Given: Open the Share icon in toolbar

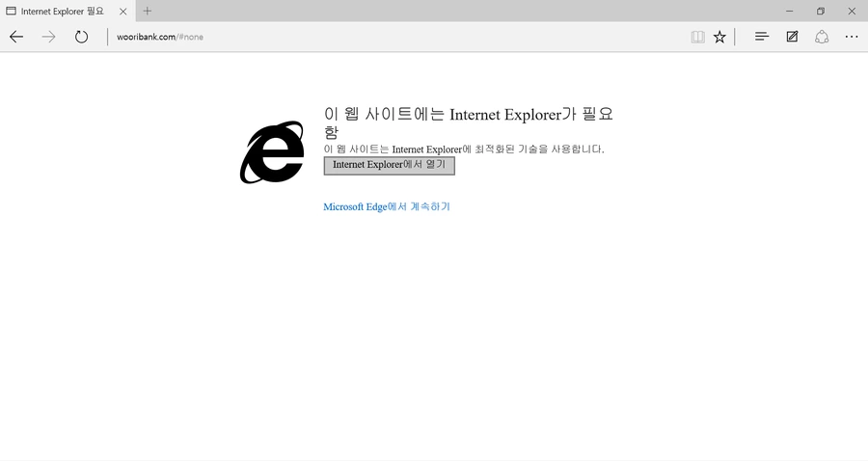Looking at the screenshot, I should [x=822, y=37].
